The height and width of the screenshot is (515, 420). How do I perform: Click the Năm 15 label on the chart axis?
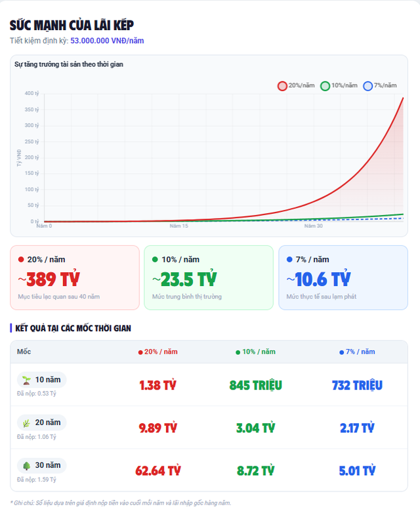pos(179,226)
